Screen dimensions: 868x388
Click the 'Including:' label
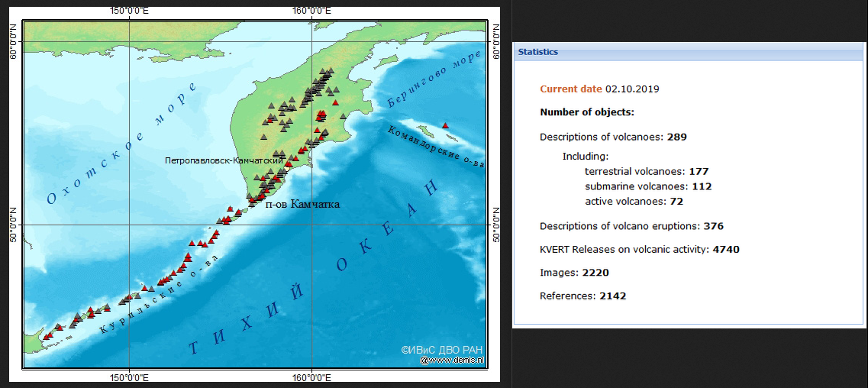click(586, 156)
